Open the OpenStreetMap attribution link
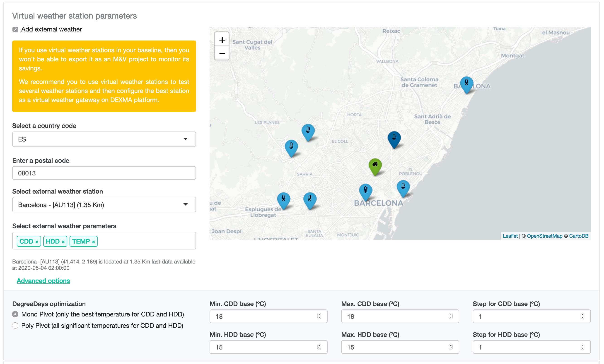The width and height of the screenshot is (604, 364). point(544,236)
